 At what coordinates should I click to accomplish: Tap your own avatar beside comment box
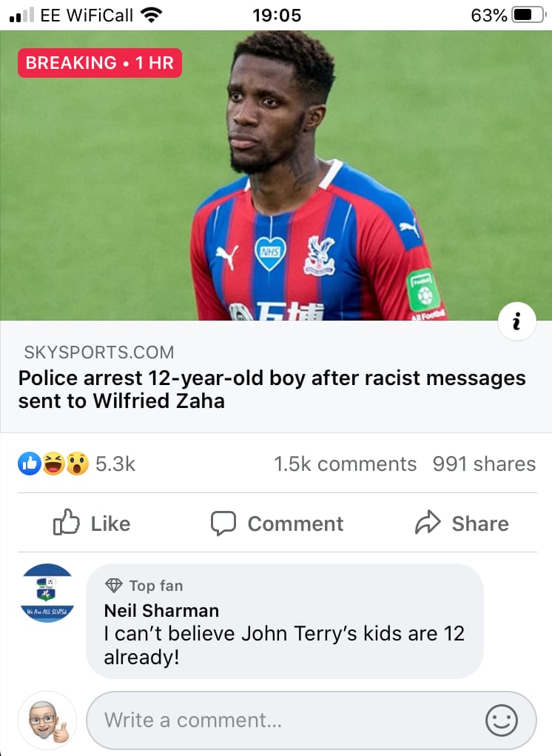click(x=47, y=720)
